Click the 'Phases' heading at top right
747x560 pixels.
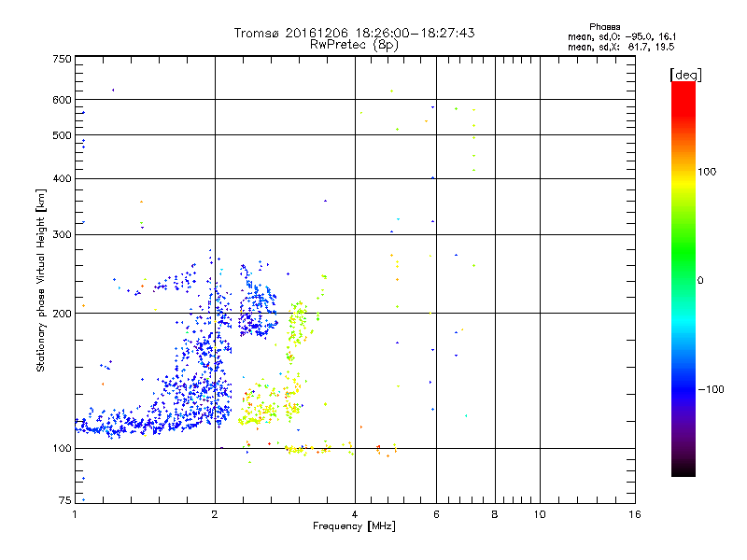click(604, 27)
